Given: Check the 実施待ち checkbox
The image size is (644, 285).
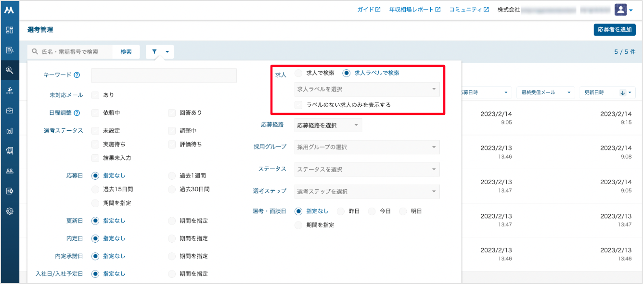Looking at the screenshot, I should [x=95, y=144].
